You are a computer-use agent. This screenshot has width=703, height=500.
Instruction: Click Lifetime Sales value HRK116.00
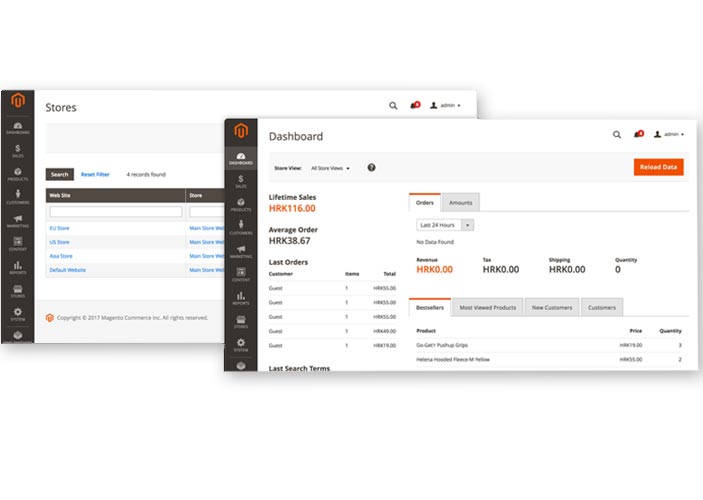(292, 208)
